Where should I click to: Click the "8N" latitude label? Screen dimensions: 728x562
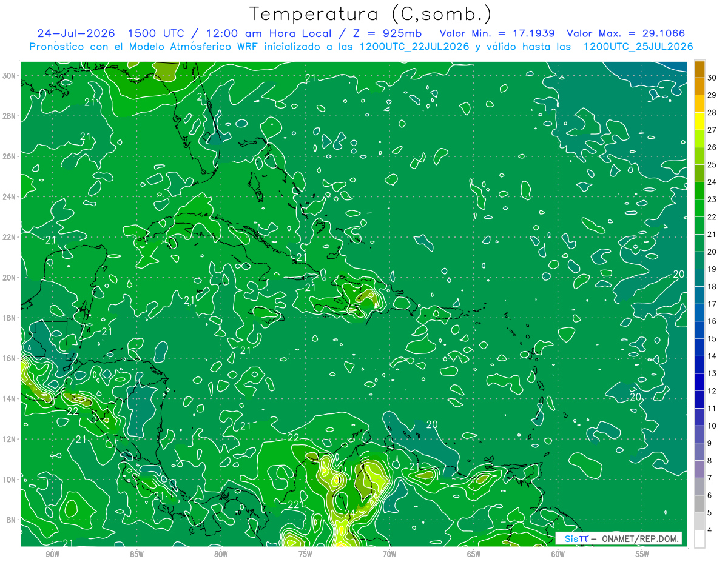pos(12,520)
